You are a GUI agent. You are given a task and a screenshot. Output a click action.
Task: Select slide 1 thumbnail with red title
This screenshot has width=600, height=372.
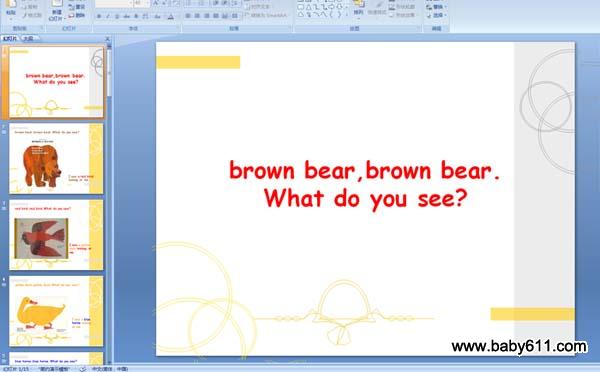[x=56, y=82]
